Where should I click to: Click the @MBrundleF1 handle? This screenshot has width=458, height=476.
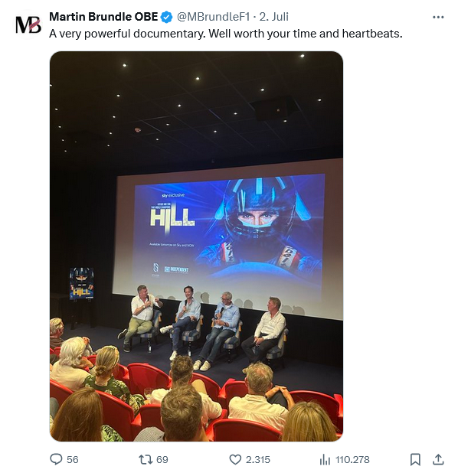[213, 17]
